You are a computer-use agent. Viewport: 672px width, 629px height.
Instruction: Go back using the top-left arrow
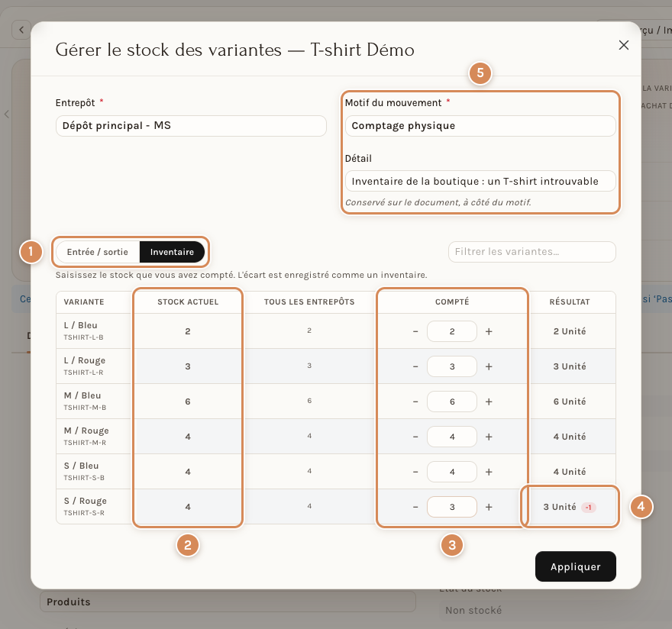click(x=21, y=30)
